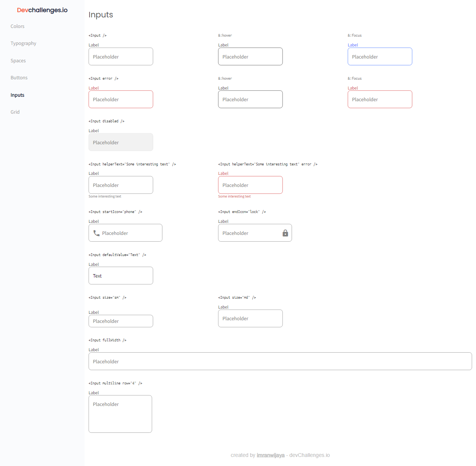Go to Spaces in the sidebar
The width and height of the screenshot is (476, 466).
click(18, 61)
